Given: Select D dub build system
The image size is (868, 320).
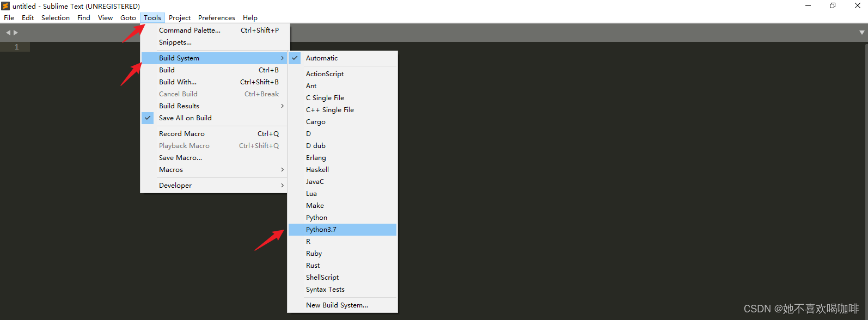Looking at the screenshot, I should pyautogui.click(x=343, y=145).
